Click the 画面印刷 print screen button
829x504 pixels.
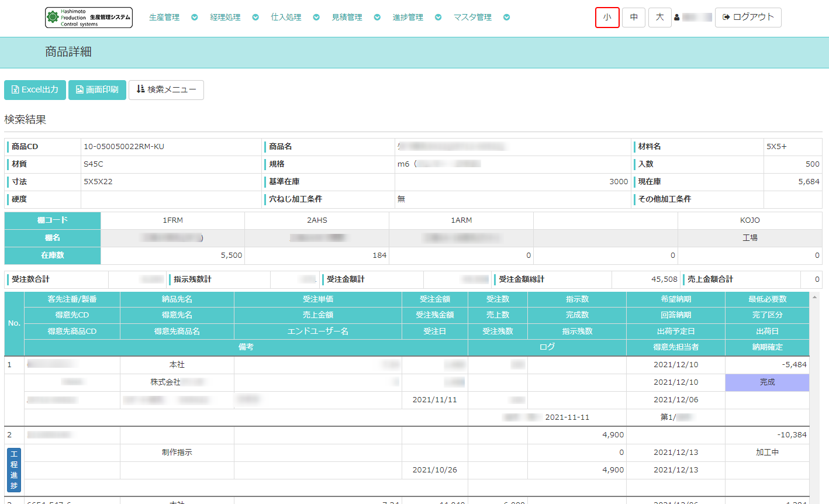[97, 90]
